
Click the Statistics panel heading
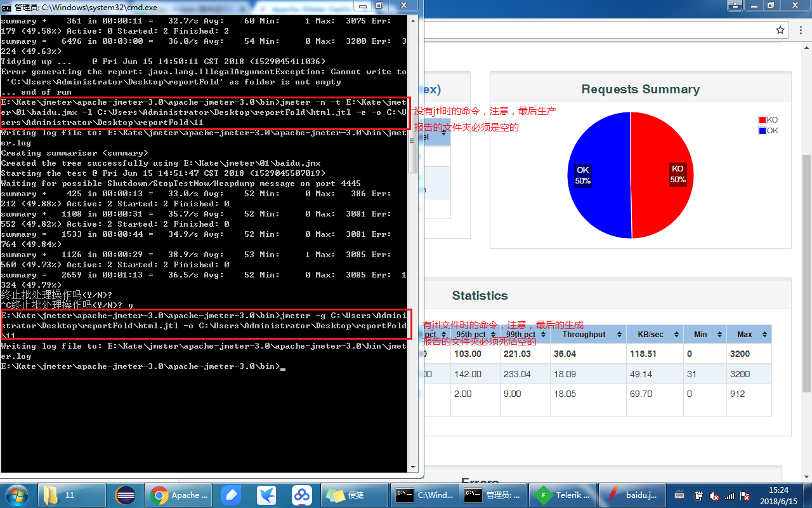click(x=480, y=295)
